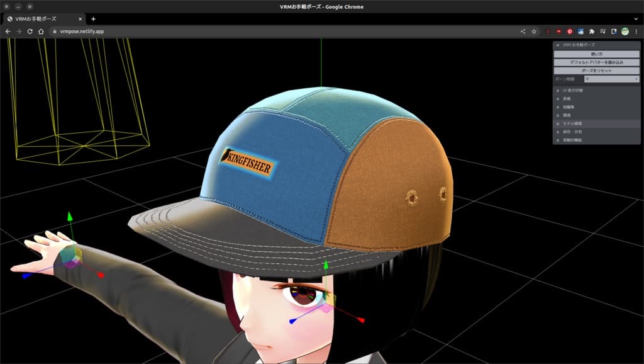Expand the モデル情報 folder
This screenshot has width=644, height=364.
(596, 123)
